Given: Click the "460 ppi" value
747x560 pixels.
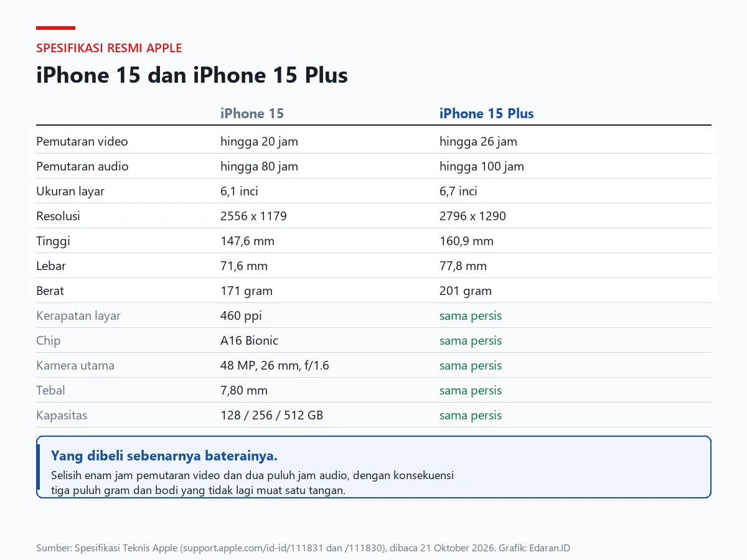Looking at the screenshot, I should pyautogui.click(x=241, y=315).
